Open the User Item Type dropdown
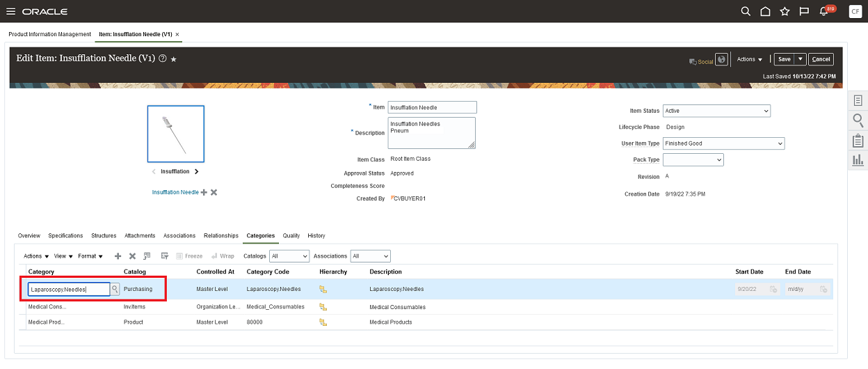This screenshot has width=868, height=369. click(x=723, y=143)
